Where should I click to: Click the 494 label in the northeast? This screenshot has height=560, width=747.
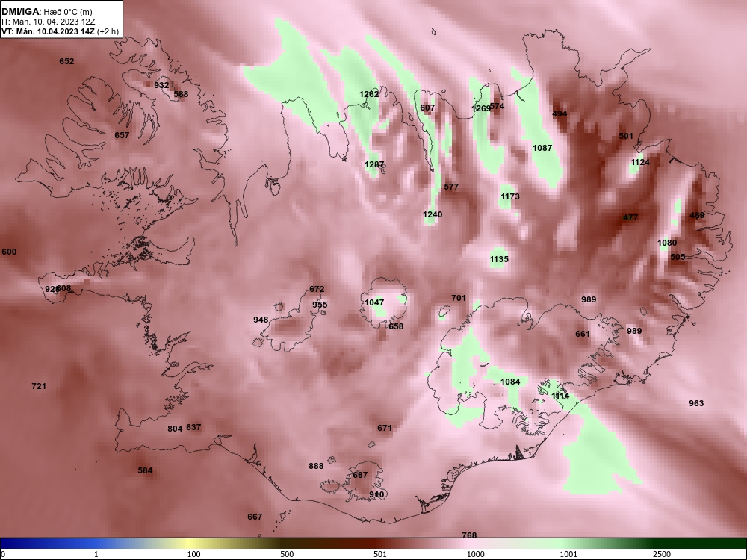click(x=560, y=113)
